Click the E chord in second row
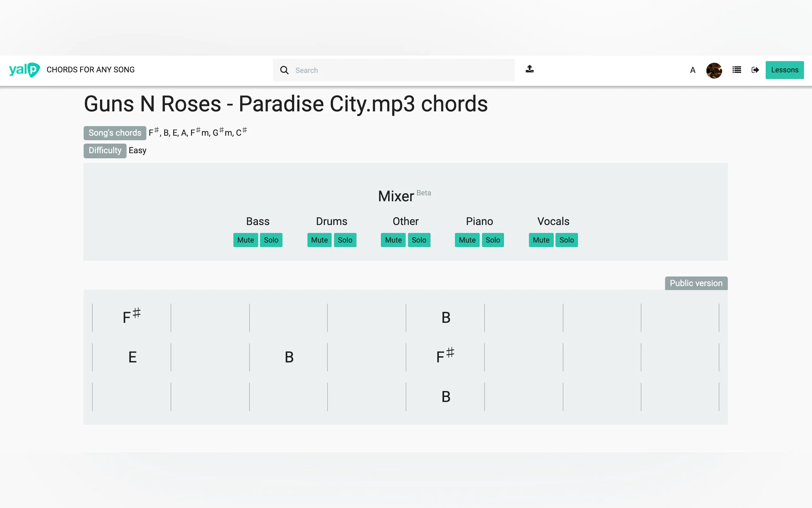This screenshot has height=508, width=812. pyautogui.click(x=132, y=357)
